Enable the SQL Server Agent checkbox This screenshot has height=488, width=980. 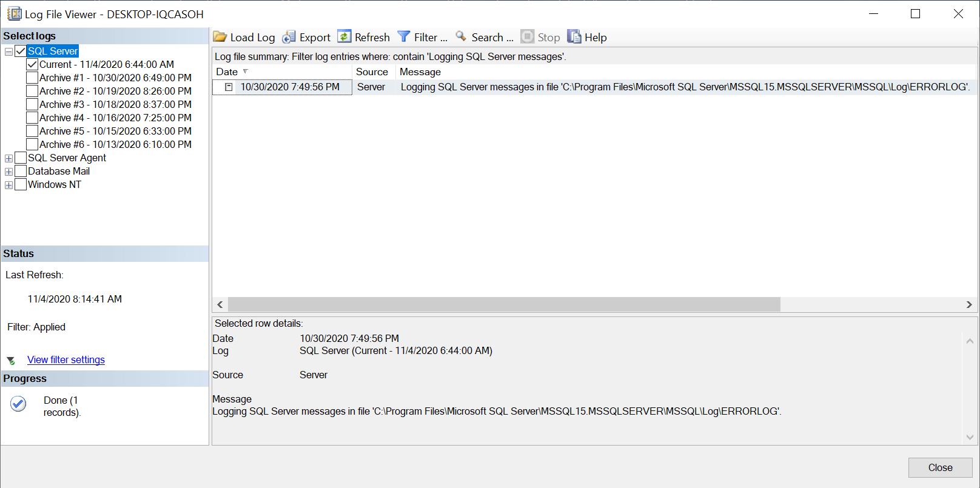[21, 158]
